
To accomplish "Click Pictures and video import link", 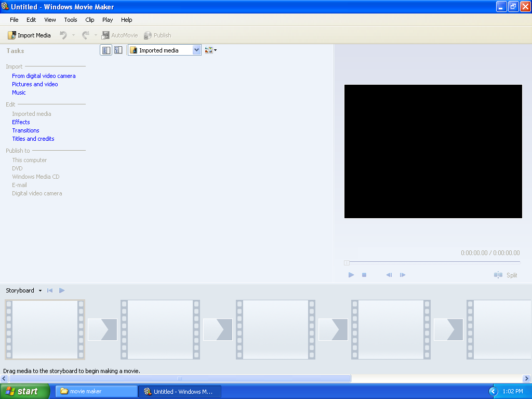I will (35, 84).
